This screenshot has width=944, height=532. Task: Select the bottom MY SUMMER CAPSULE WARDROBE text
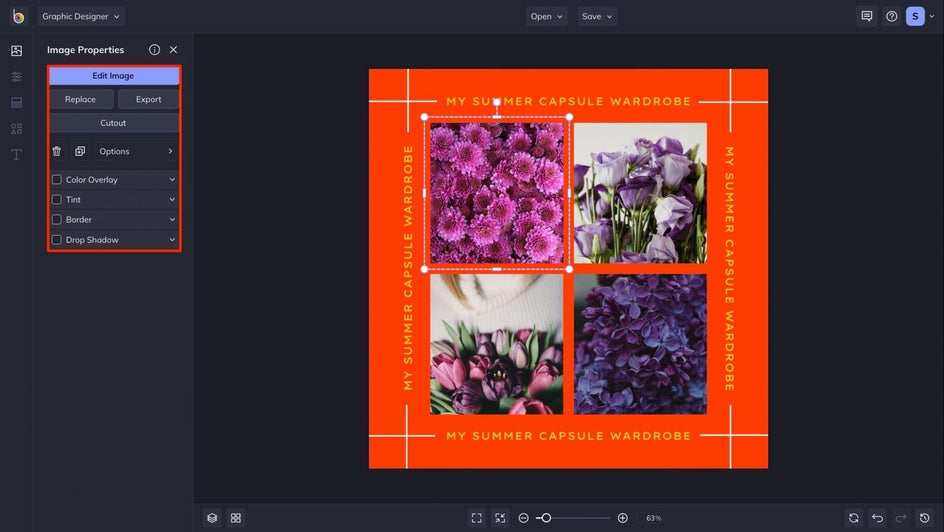(568, 436)
